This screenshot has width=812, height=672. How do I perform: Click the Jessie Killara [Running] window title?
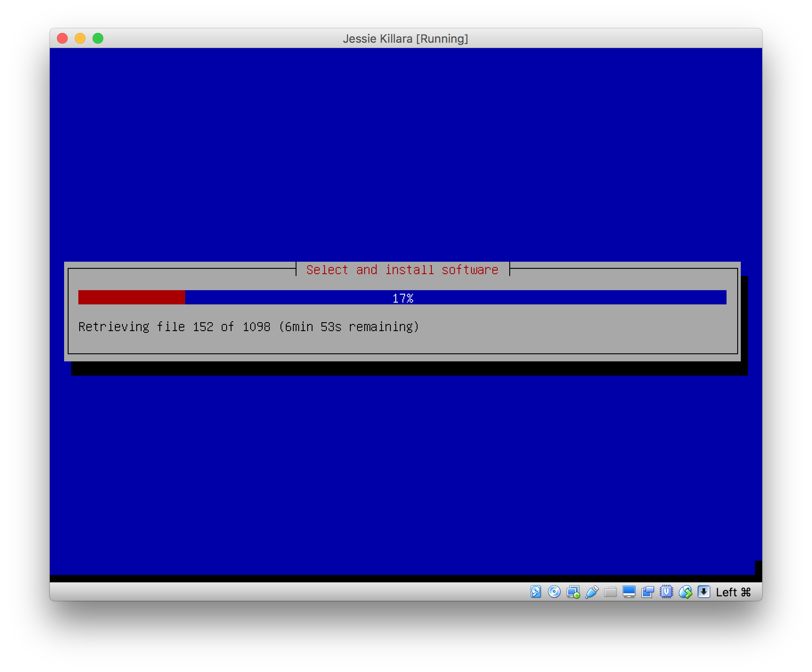(x=405, y=39)
